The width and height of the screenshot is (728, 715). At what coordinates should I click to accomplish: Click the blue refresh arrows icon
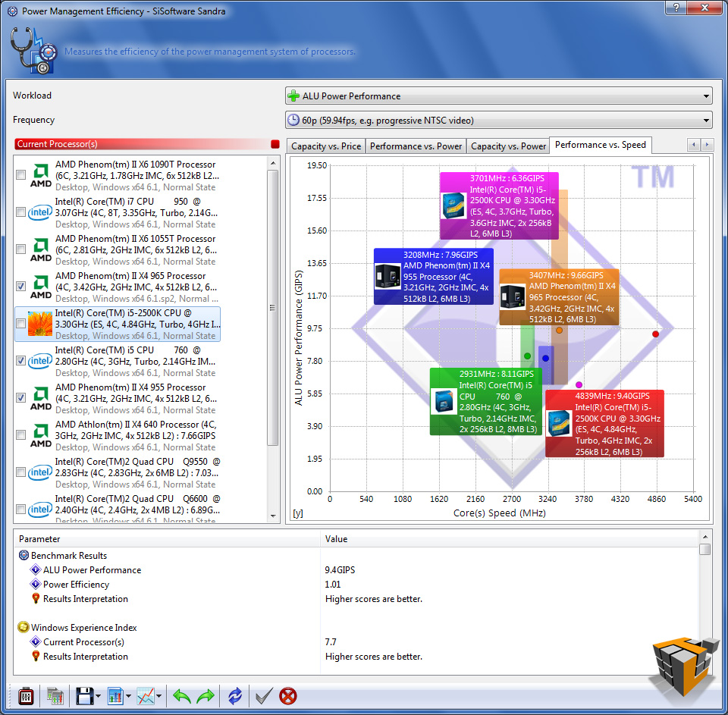[235, 696]
